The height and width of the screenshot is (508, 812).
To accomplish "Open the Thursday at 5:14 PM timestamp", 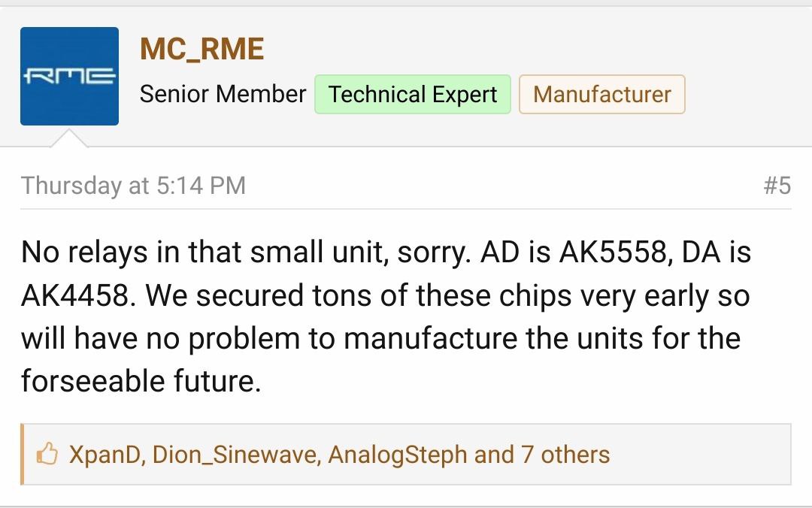I will [x=133, y=186].
